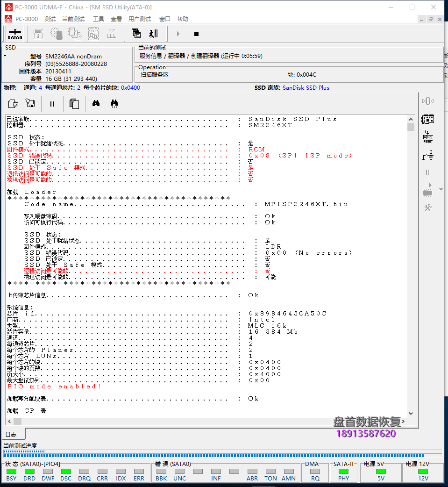Click the DWF status indicator
The height and width of the screenshot is (487, 448).
[48, 472]
